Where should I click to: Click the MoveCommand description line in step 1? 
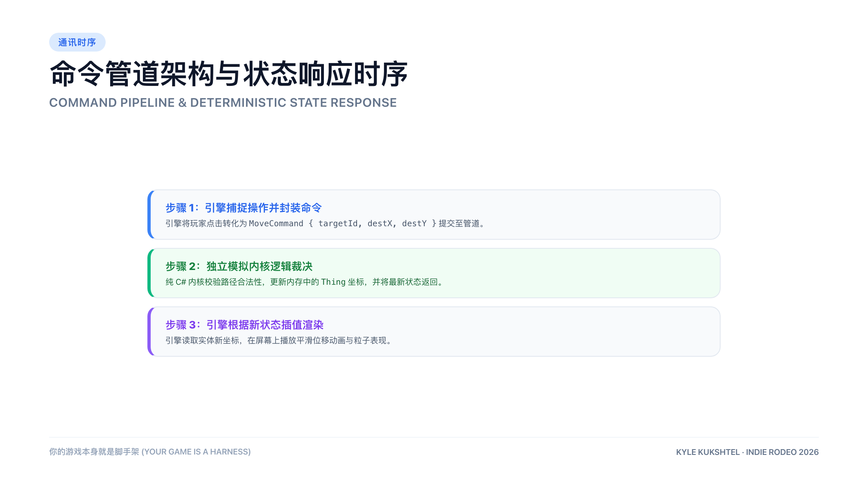click(x=326, y=223)
